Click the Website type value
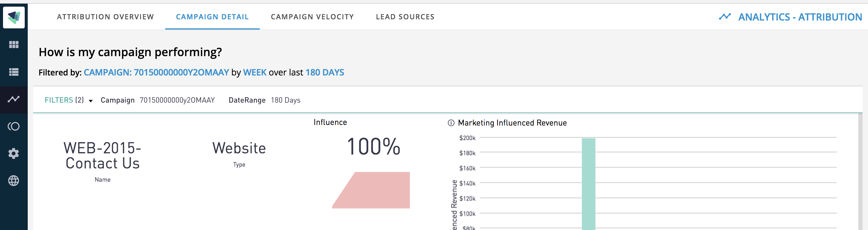Image resolution: width=868 pixels, height=230 pixels. pyautogui.click(x=239, y=149)
